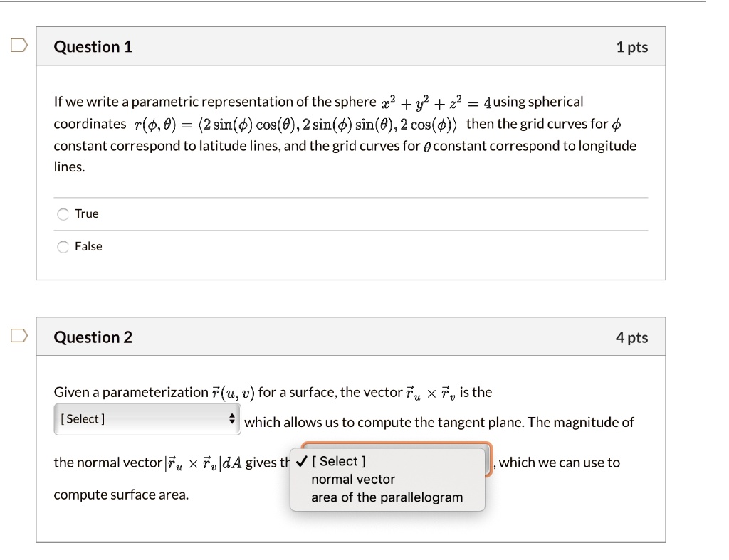Flag Question 2 for later review
Image resolution: width=729 pixels, height=560 pixels.
click(19, 337)
